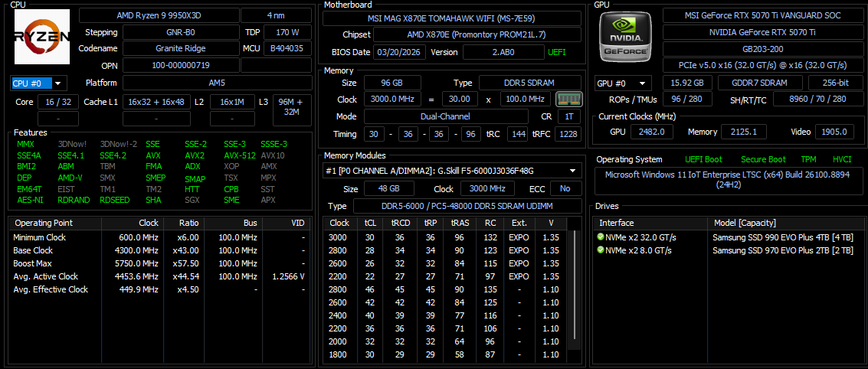Click green check icon for NVMe x2 8.0 GT/s
868x369 pixels.
point(601,250)
